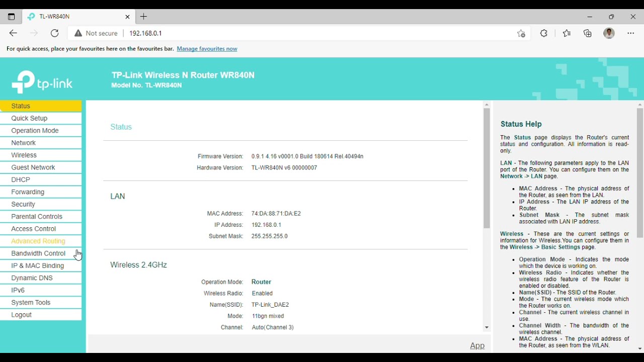Open the browser Settings and more menu
The height and width of the screenshot is (362, 644).
click(x=631, y=33)
